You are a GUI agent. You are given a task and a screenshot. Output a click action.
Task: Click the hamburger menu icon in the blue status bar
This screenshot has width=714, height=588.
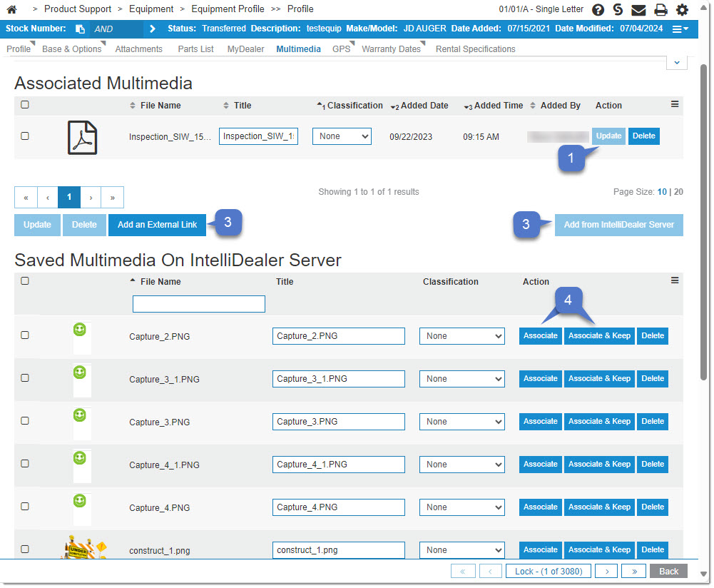pyautogui.click(x=680, y=29)
